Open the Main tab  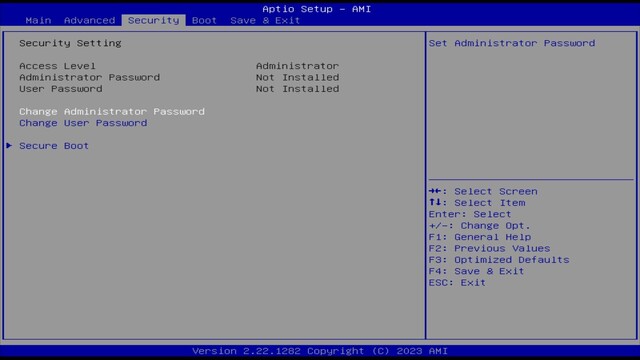38,20
